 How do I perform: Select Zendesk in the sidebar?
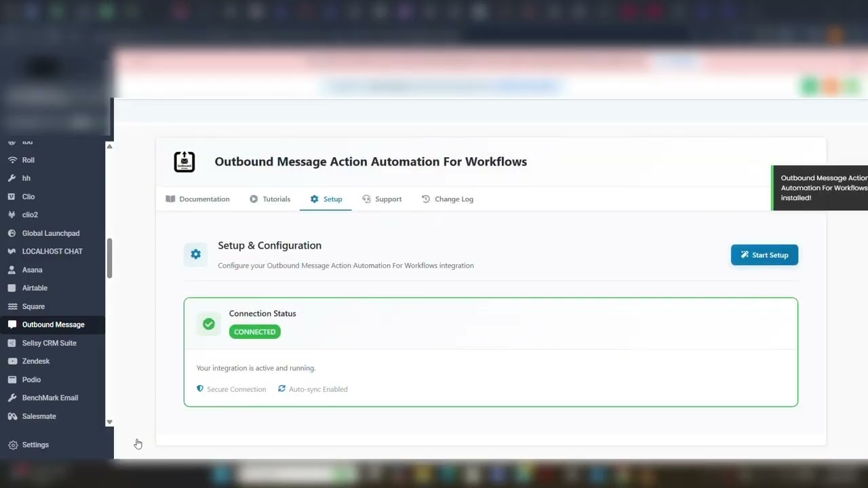coord(36,361)
